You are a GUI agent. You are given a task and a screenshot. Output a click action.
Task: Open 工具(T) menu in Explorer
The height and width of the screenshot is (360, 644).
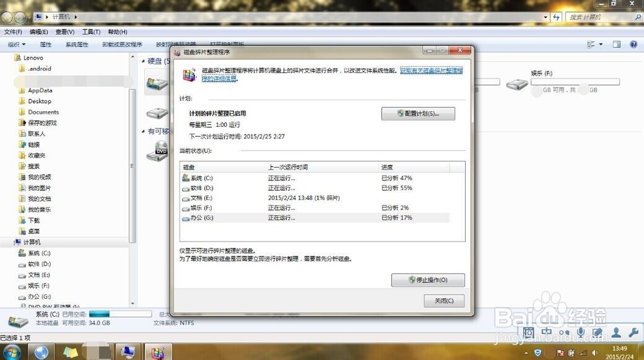pos(91,32)
